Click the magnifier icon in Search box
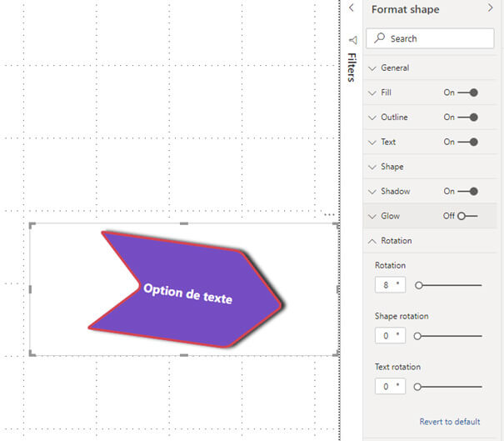 [x=380, y=38]
